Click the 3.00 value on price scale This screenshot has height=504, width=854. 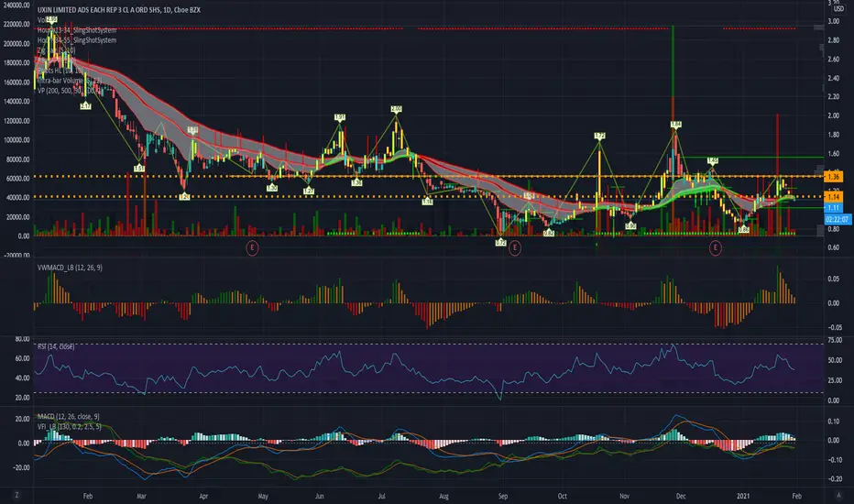click(x=833, y=21)
